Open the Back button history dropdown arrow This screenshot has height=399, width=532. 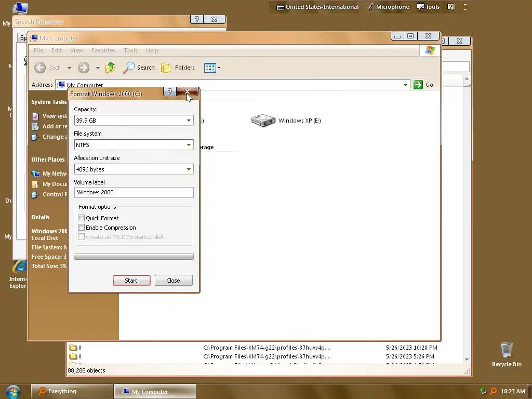[69, 68]
